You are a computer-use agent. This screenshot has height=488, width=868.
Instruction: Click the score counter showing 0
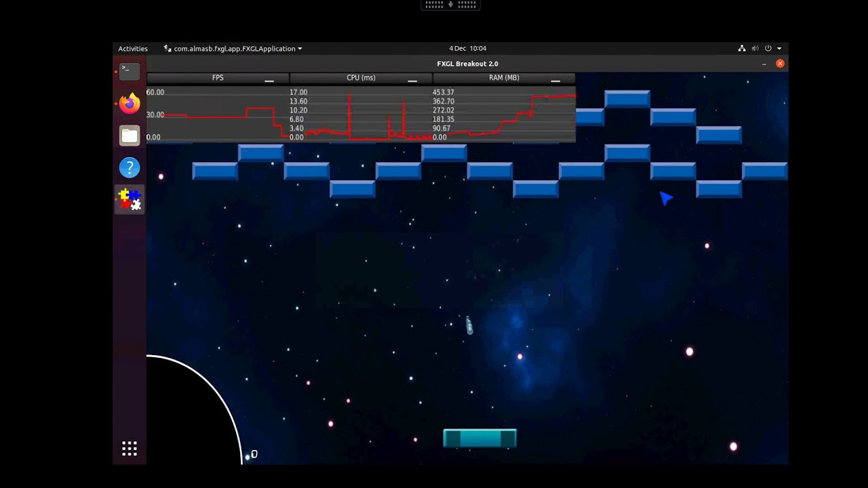254,455
